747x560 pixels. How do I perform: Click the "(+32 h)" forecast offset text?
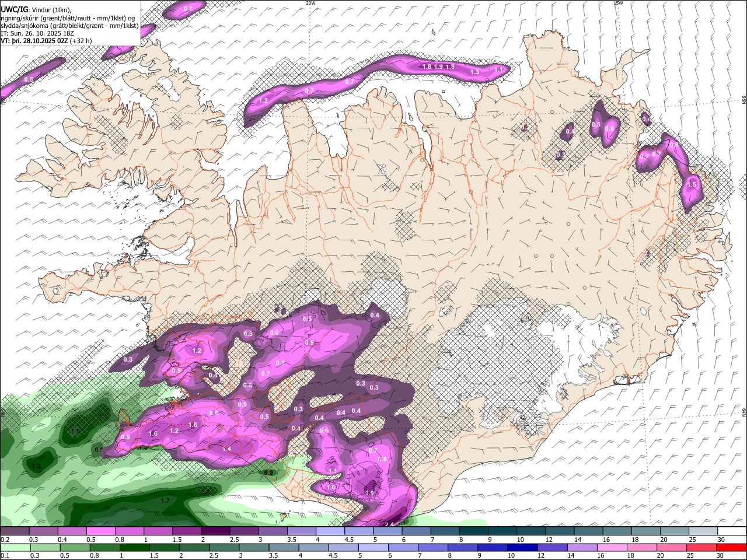(81, 41)
